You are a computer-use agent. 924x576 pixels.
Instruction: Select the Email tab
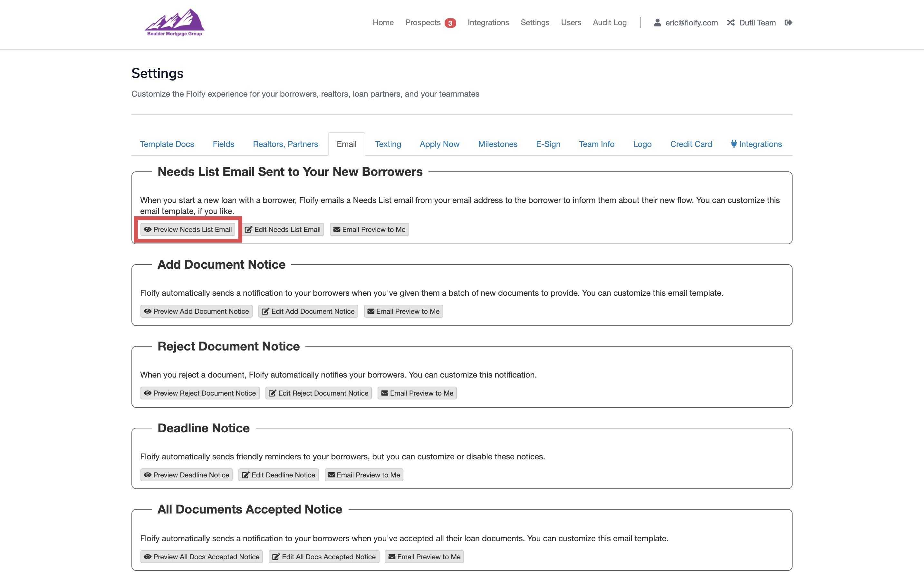tap(346, 144)
